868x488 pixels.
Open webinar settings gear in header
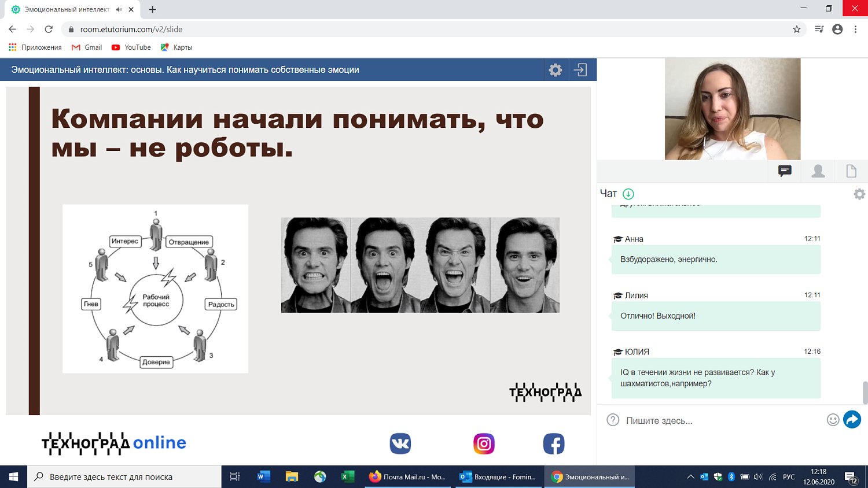point(556,70)
